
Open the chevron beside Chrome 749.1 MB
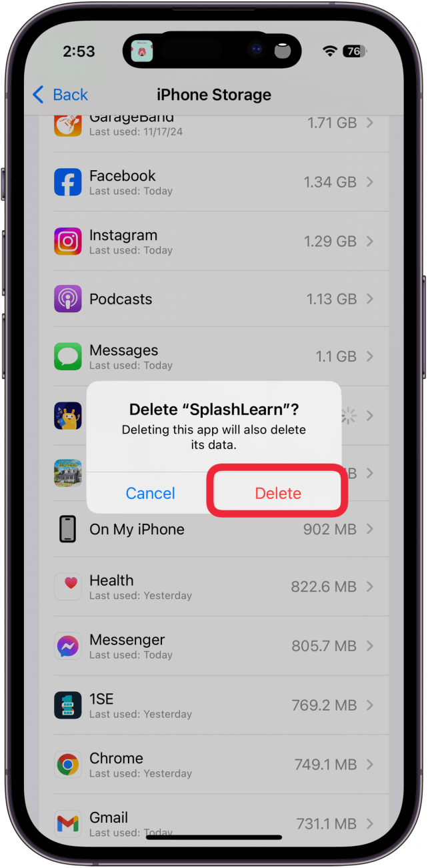[370, 765]
